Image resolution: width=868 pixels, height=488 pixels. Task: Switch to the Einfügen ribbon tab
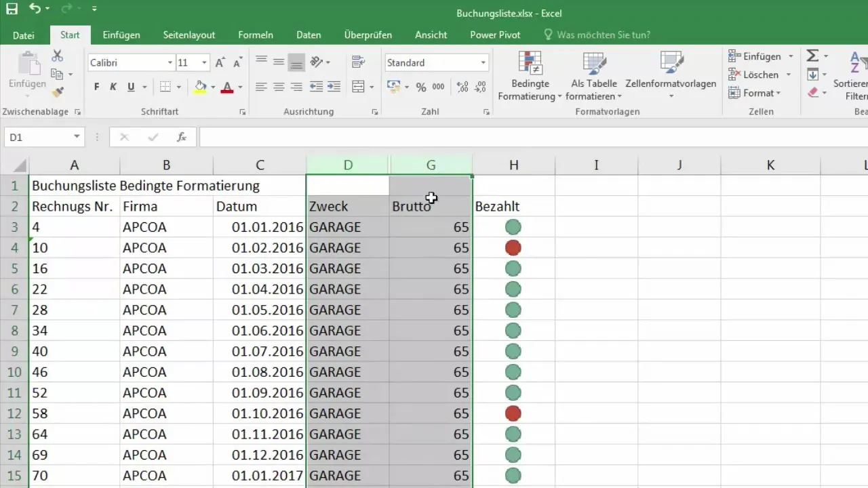click(x=121, y=35)
